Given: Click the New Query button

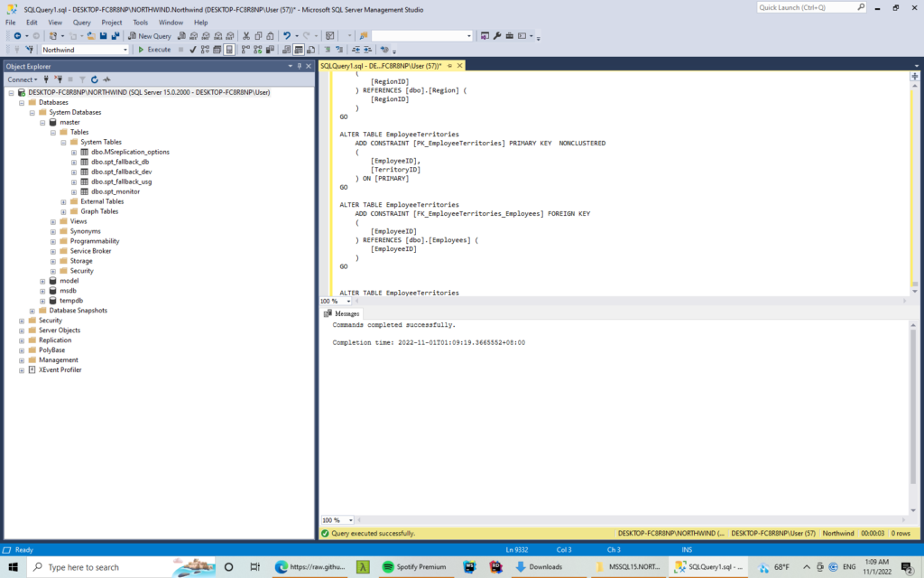Looking at the screenshot, I should (150, 36).
